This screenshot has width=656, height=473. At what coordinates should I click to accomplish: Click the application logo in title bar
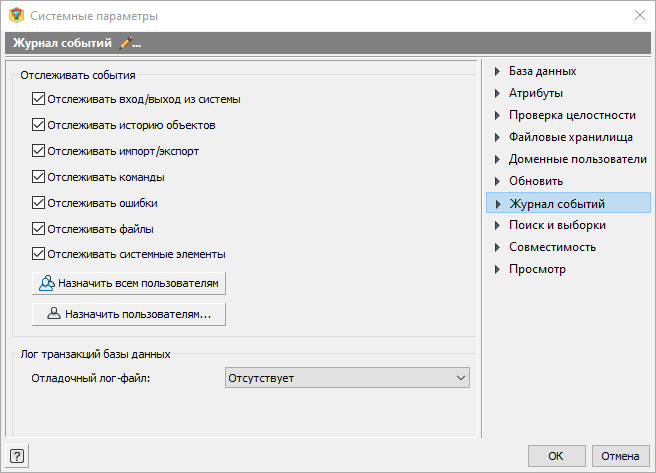[x=16, y=15]
